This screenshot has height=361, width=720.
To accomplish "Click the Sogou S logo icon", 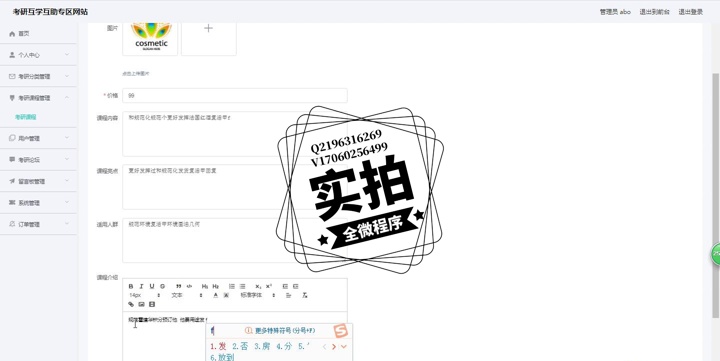I will point(341,331).
